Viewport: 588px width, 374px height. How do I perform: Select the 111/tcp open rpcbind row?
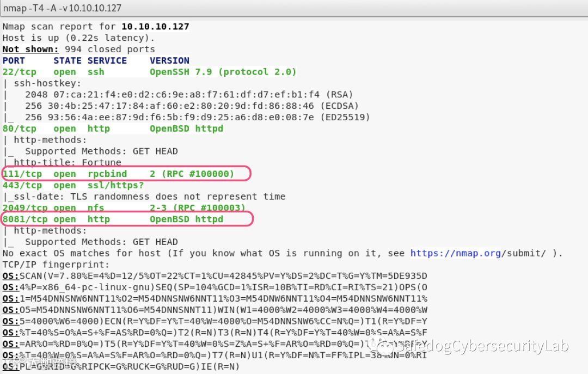[x=119, y=174]
